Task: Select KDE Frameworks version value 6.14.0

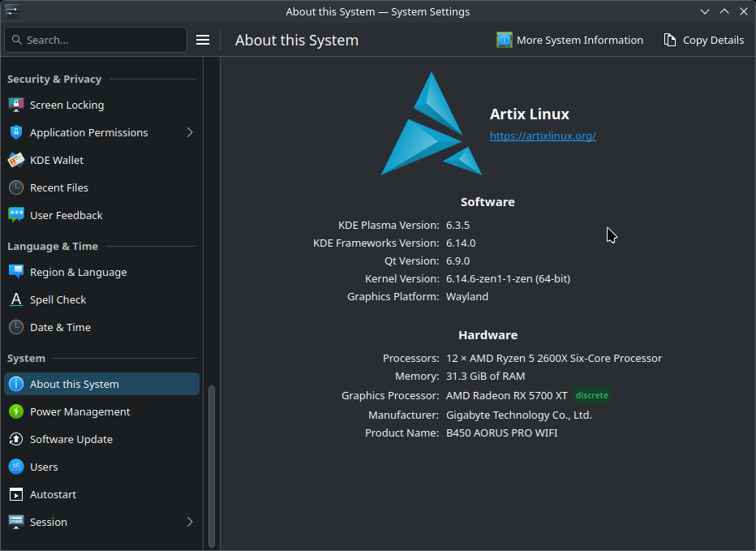Action: point(461,243)
